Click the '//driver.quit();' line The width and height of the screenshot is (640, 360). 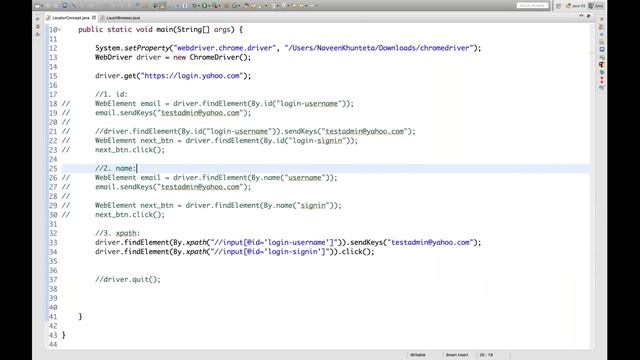[128, 280]
